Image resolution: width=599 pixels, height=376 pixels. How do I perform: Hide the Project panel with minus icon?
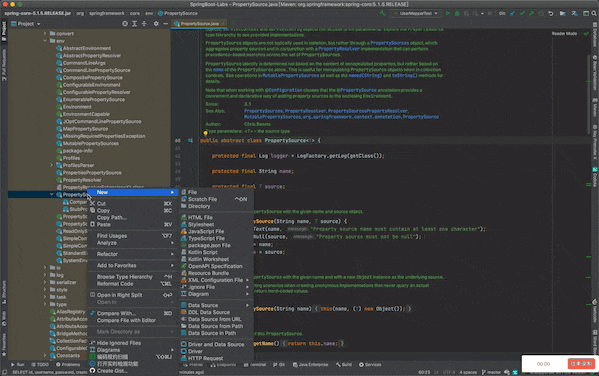[165, 24]
